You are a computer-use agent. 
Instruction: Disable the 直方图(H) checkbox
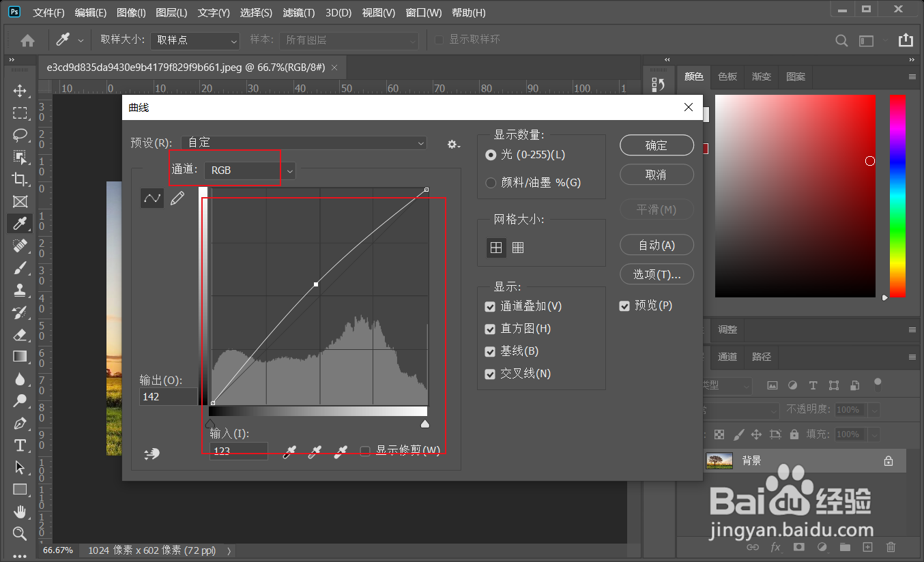tap(490, 328)
